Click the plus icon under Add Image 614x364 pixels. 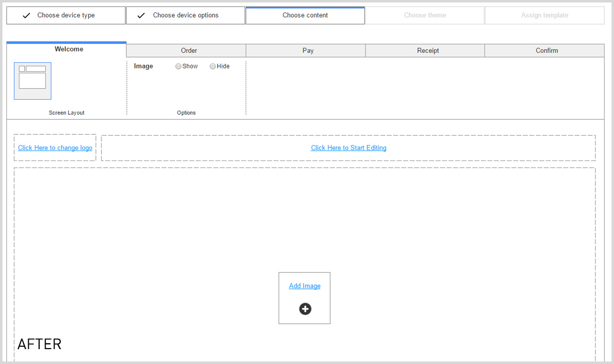tap(305, 309)
